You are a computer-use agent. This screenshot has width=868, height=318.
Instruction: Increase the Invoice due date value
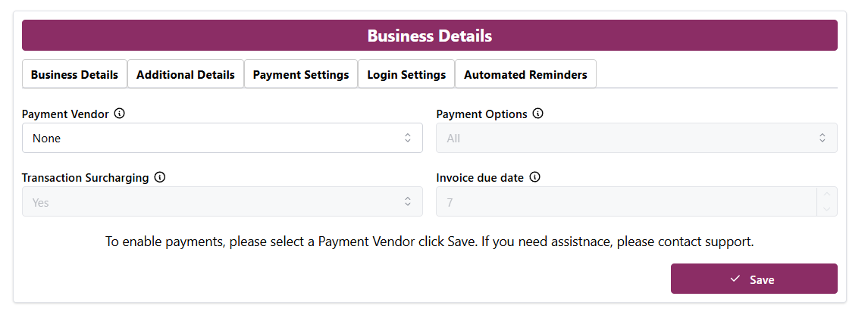826,195
